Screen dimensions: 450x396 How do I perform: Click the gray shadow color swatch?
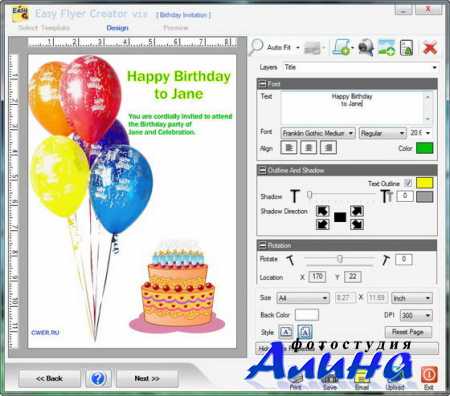[x=425, y=196]
